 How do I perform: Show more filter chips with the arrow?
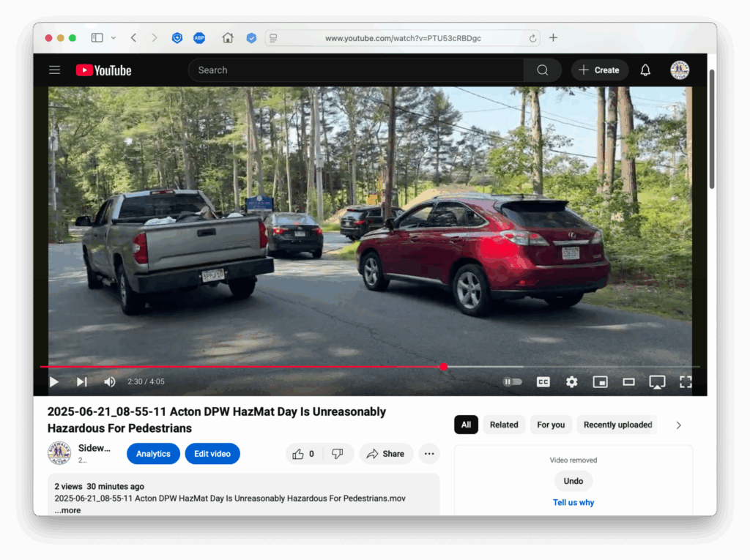pyautogui.click(x=678, y=425)
